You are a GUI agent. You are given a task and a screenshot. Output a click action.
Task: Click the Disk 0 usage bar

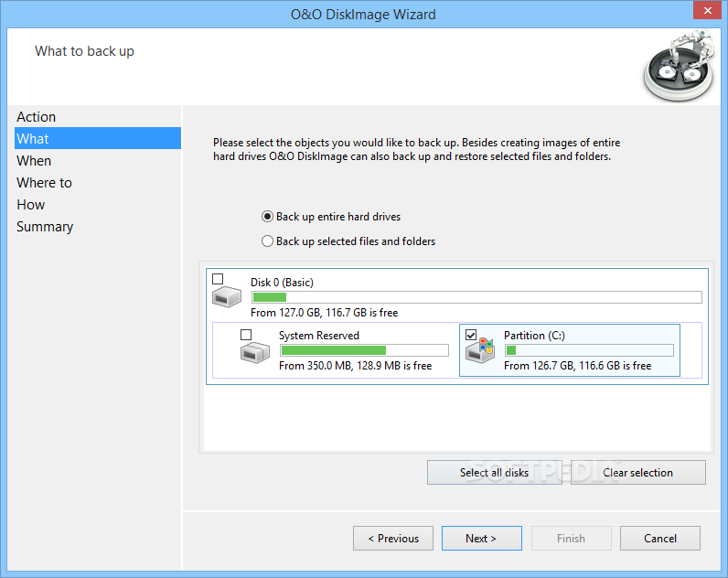point(476,297)
